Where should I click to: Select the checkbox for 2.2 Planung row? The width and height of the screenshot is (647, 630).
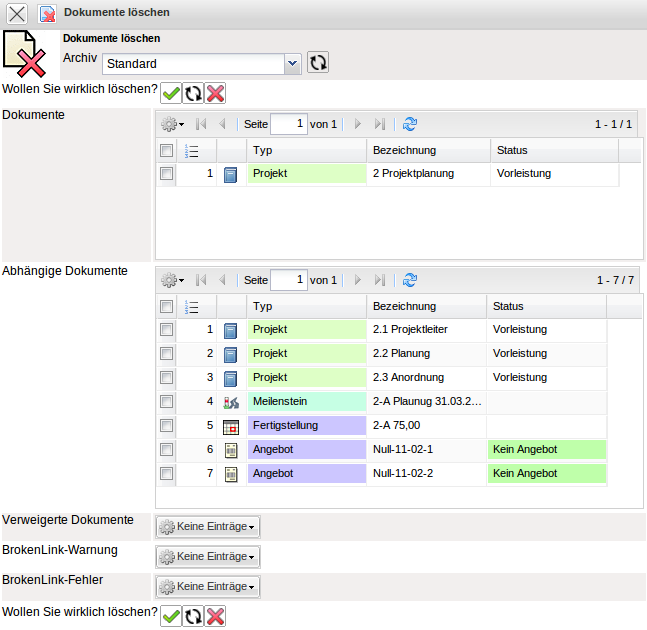click(x=167, y=354)
